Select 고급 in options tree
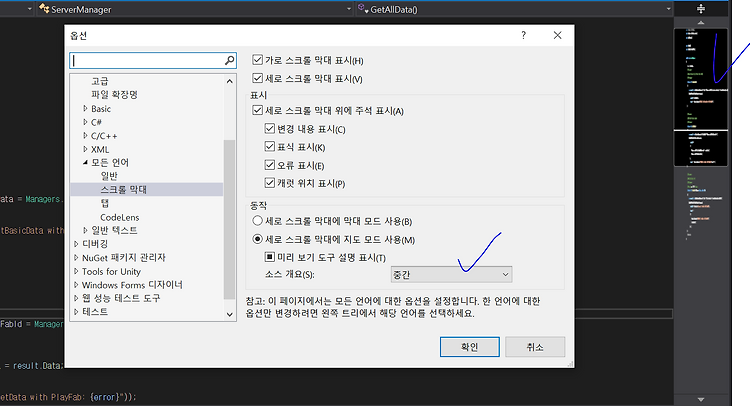The image size is (750, 406). [100, 81]
